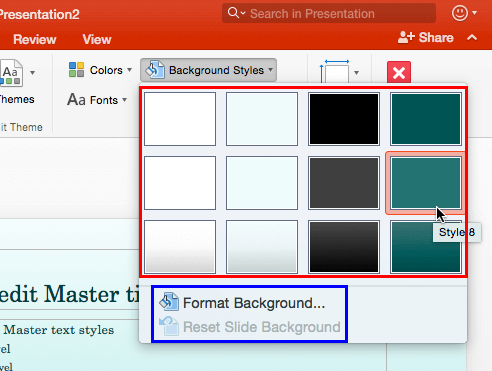Click the Slide Size icon
492x371 pixels.
335,71
